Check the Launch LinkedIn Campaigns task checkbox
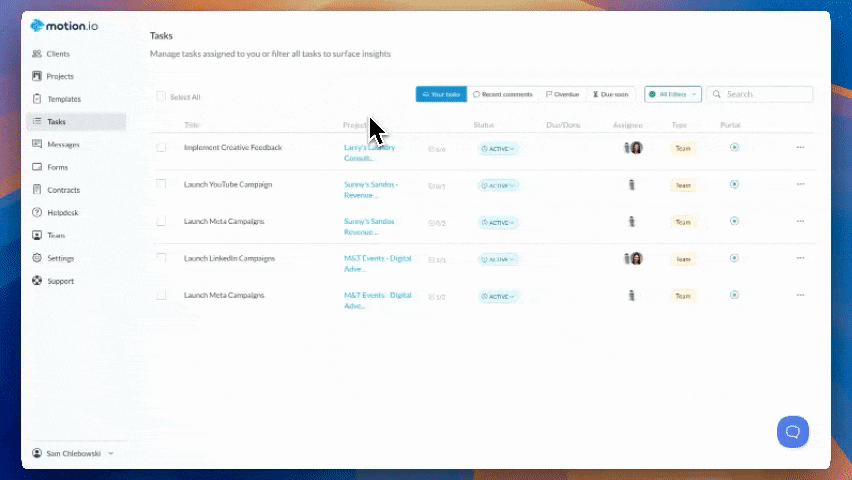 (x=161, y=258)
